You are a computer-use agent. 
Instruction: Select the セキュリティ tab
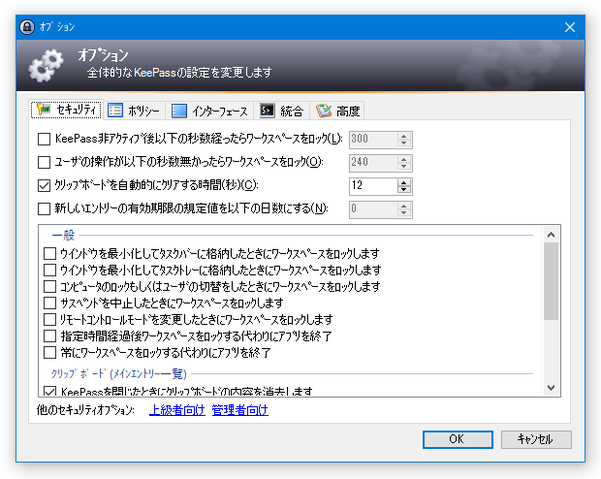(x=66, y=110)
